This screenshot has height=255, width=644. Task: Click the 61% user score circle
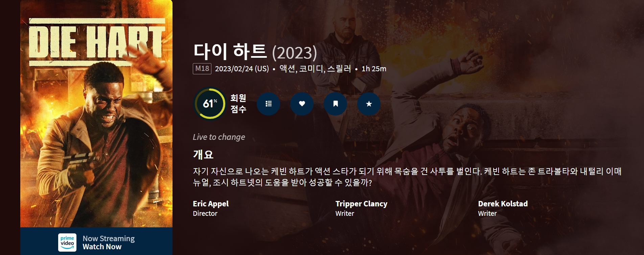pos(210,103)
